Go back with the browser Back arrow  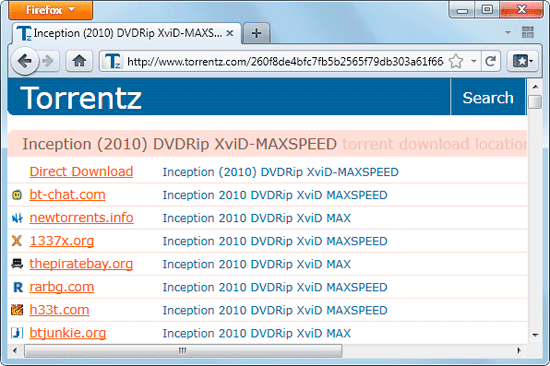[x=25, y=61]
